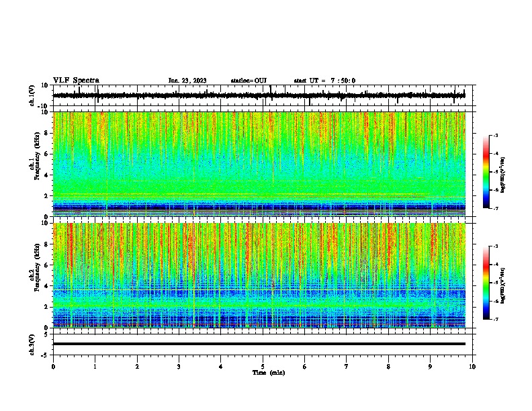
Task: Select the "start UT = 7:50:0" text
Action: pos(324,81)
